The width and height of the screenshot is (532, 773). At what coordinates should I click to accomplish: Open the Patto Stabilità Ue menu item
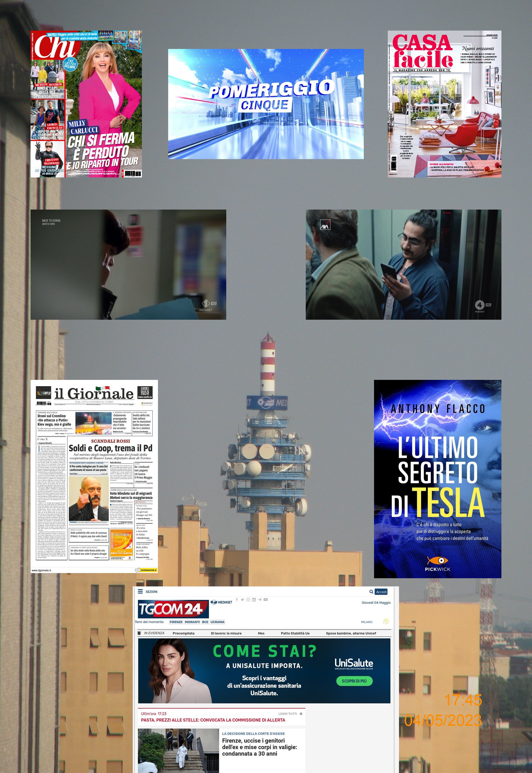tap(295, 633)
